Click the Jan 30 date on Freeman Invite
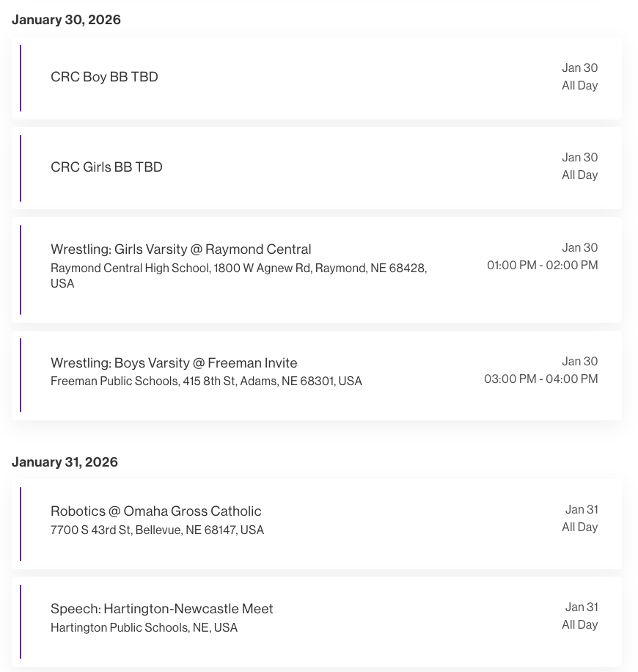Viewport: 638px width, 672px height. [579, 362]
